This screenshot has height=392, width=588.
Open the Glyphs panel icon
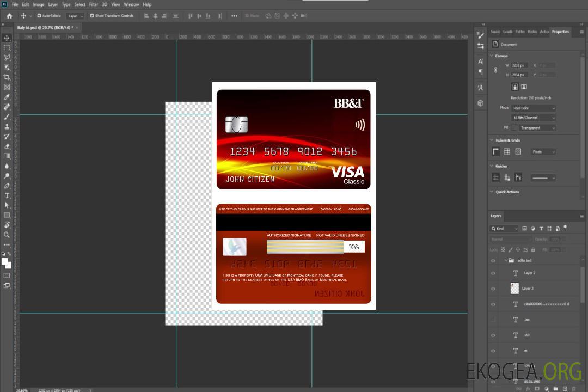pos(480,88)
